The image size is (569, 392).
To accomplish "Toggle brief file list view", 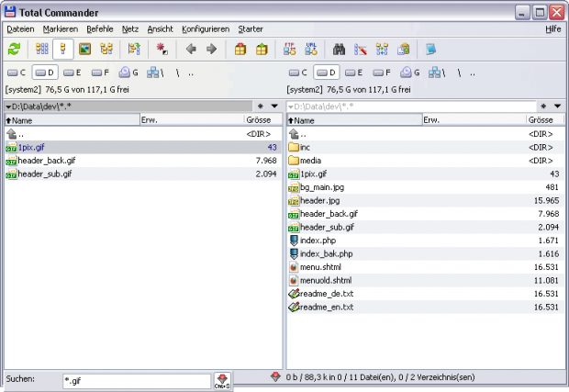I will pyautogui.click(x=41, y=49).
